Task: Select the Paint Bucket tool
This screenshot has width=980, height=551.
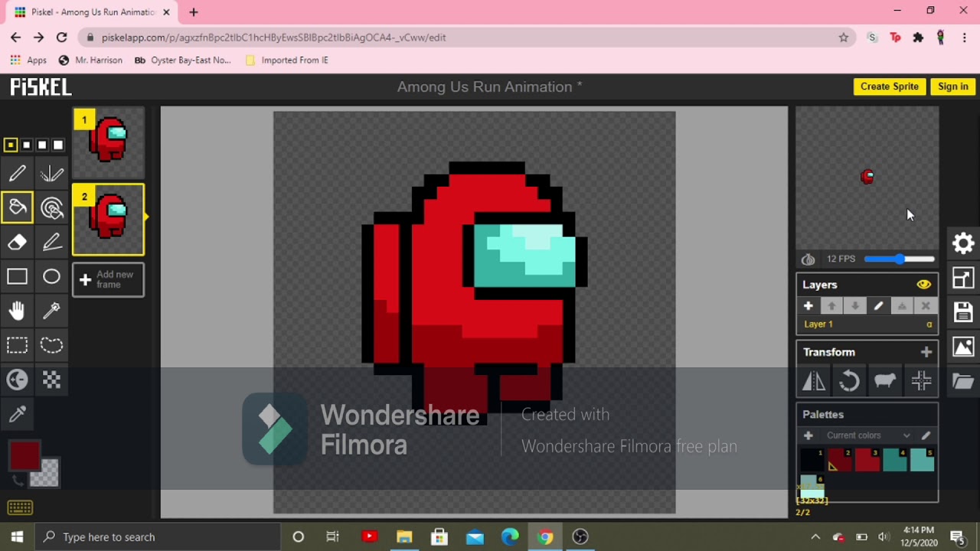Action: tap(17, 208)
